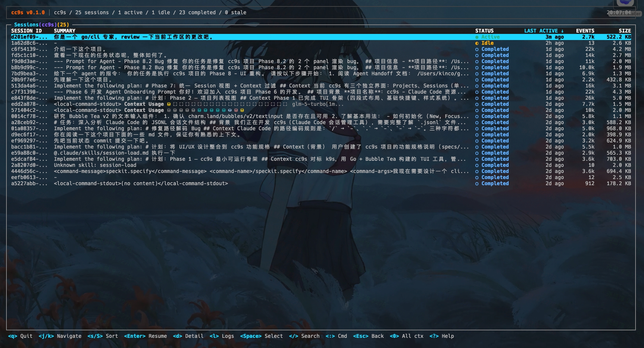Select session fd5c1c10 row
Screen dimensions: 644x348
coord(321,55)
